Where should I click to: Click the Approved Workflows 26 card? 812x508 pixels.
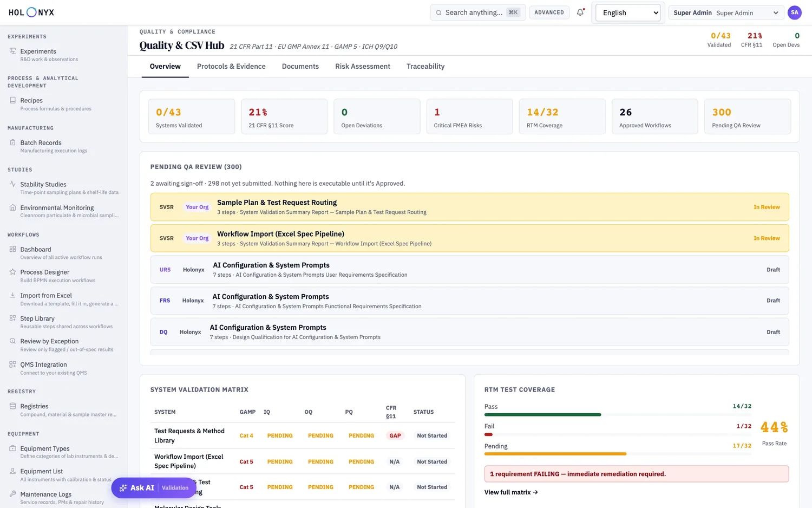655,116
